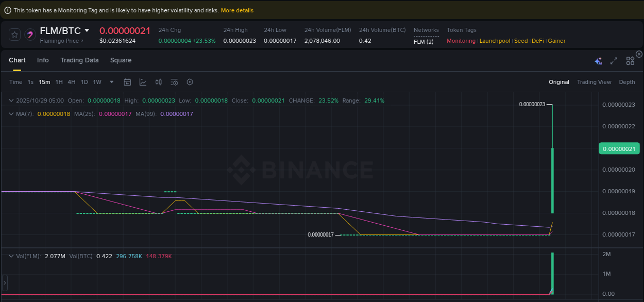Open the indicator list settings icon
Screen dimensions: 644x302
tap(174, 82)
